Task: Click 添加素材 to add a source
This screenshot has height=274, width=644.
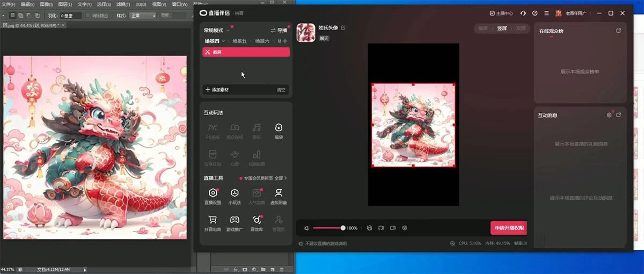Action: [217, 90]
